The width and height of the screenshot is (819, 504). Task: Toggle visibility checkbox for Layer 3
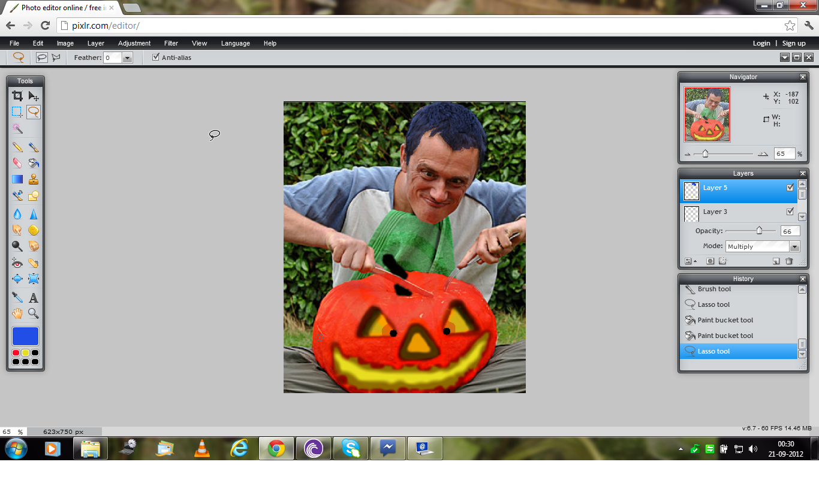pyautogui.click(x=790, y=212)
